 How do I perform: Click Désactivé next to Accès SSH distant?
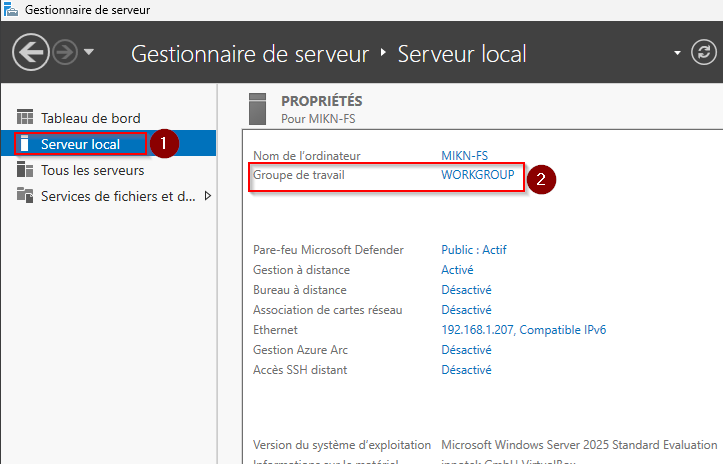(x=466, y=370)
